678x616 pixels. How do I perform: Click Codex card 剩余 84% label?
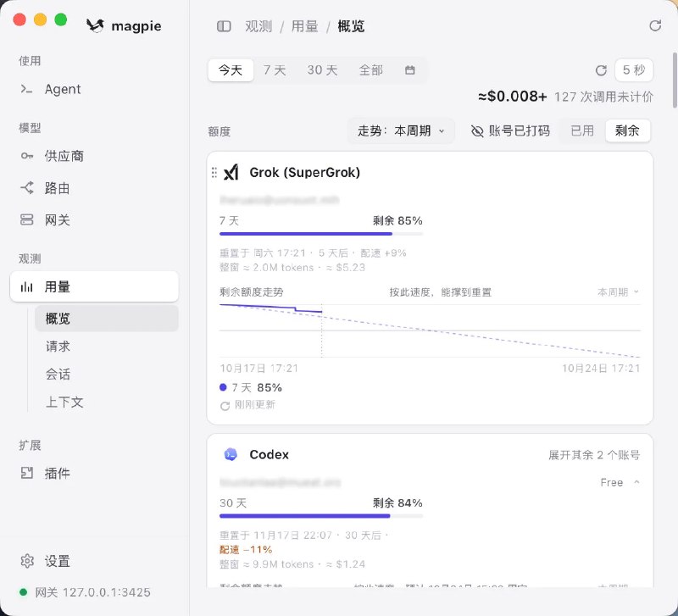397,502
